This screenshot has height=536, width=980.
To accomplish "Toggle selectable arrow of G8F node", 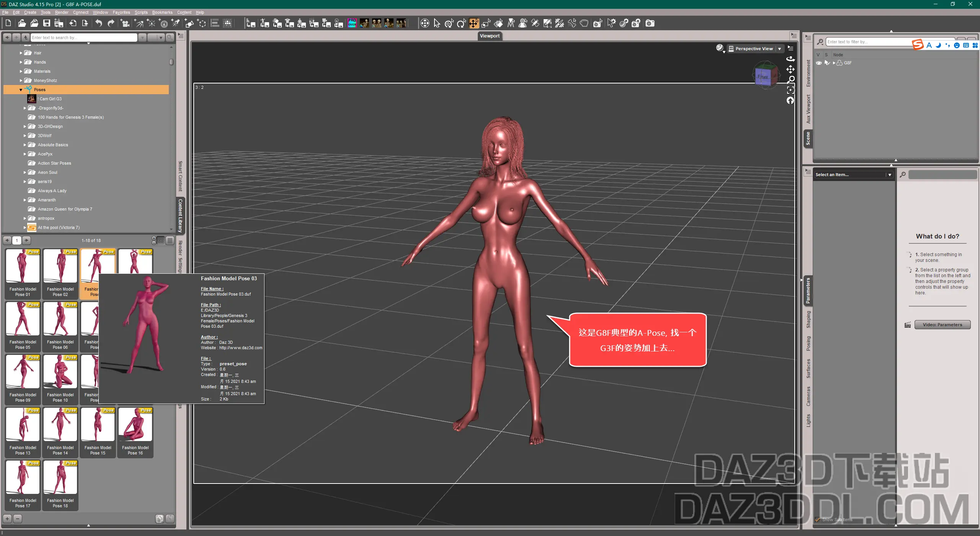I will coord(827,63).
